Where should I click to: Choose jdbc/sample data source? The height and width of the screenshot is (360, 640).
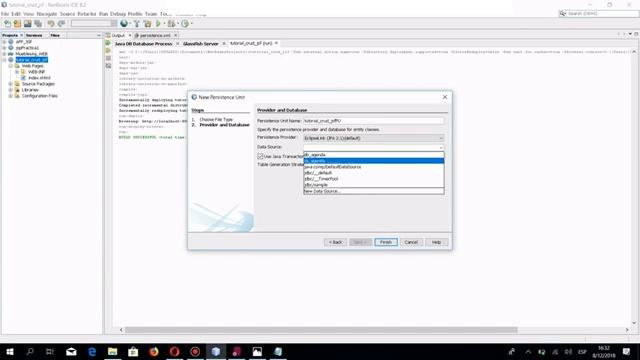click(373, 185)
